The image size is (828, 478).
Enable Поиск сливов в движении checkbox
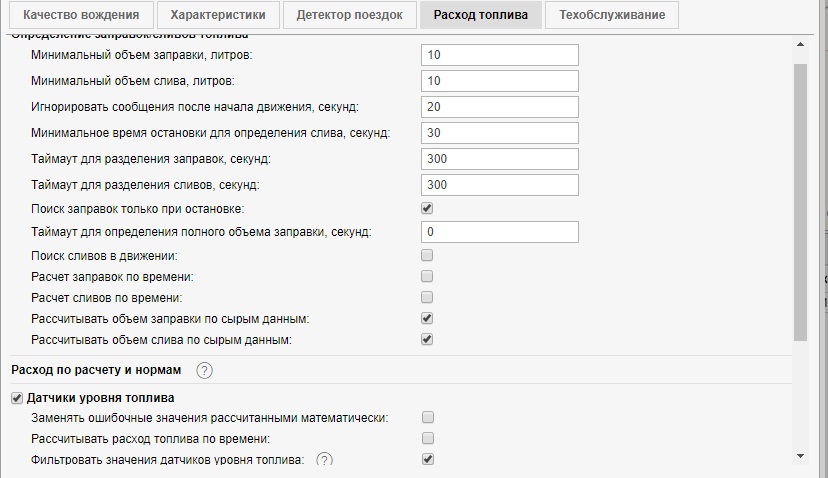(x=427, y=255)
